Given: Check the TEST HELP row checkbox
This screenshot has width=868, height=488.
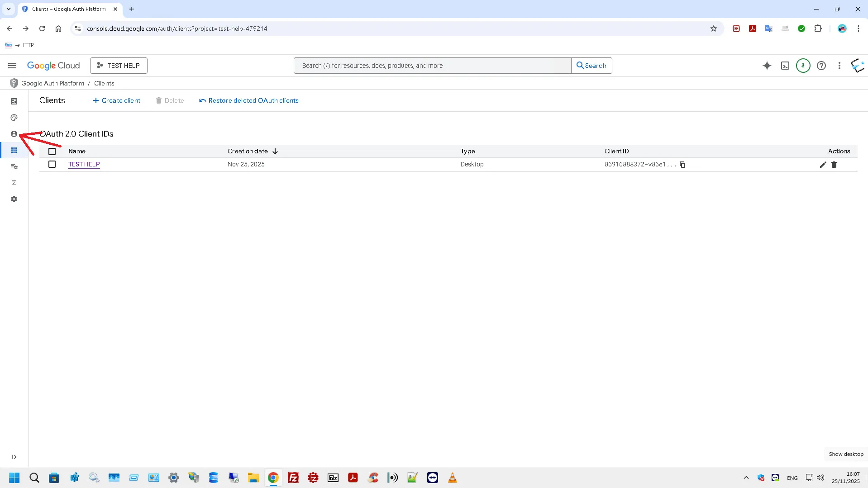Looking at the screenshot, I should pos(52,164).
